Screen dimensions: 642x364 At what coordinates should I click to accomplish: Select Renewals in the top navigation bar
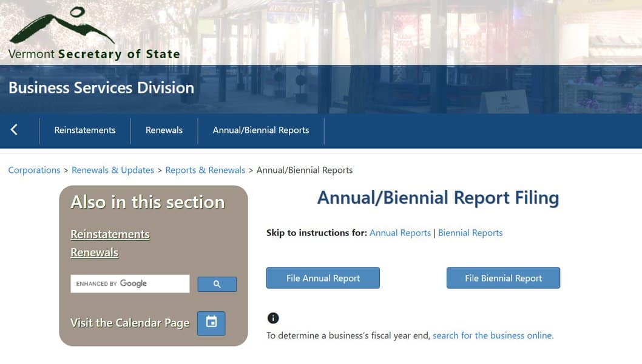click(x=164, y=130)
